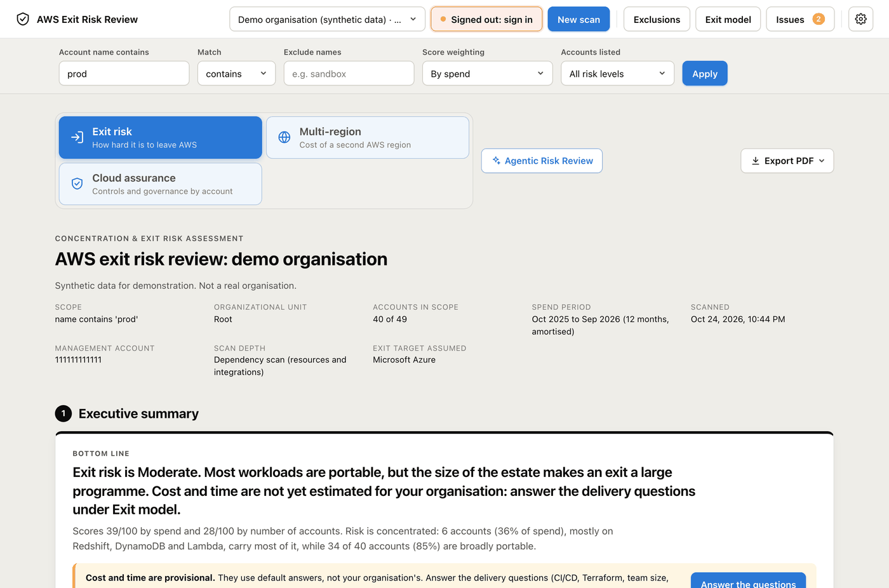The image size is (889, 588).
Task: Click the sparkle icon in Agentic Risk Review
Action: pyautogui.click(x=497, y=161)
